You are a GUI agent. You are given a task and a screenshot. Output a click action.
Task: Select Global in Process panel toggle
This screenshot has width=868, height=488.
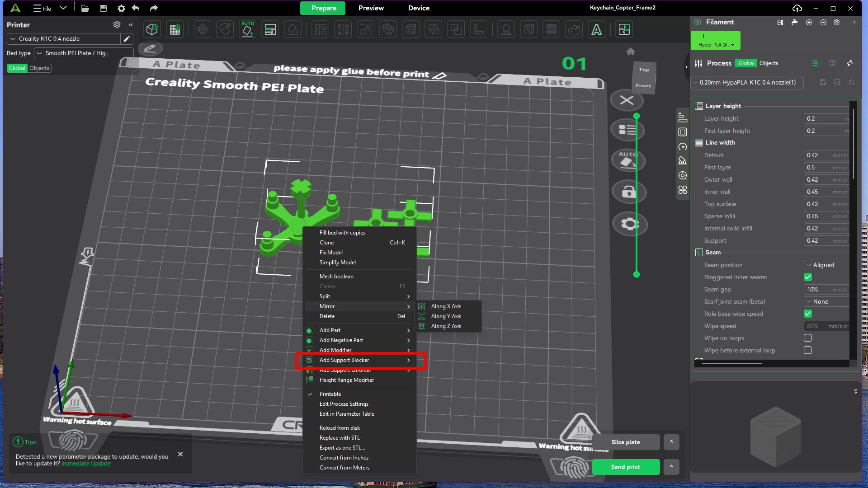(x=746, y=63)
